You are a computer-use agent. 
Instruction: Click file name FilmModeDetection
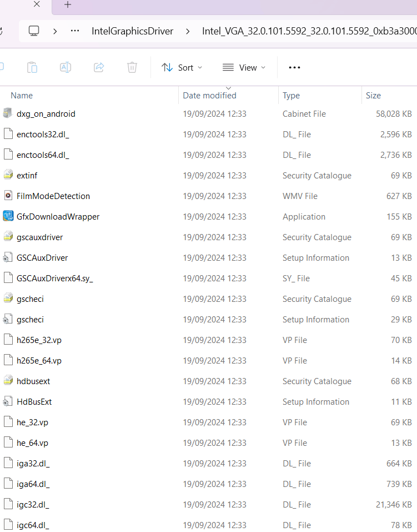pyautogui.click(x=53, y=196)
